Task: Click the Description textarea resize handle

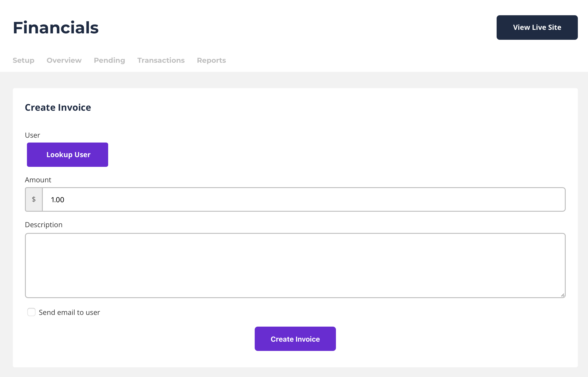Action: point(562,295)
